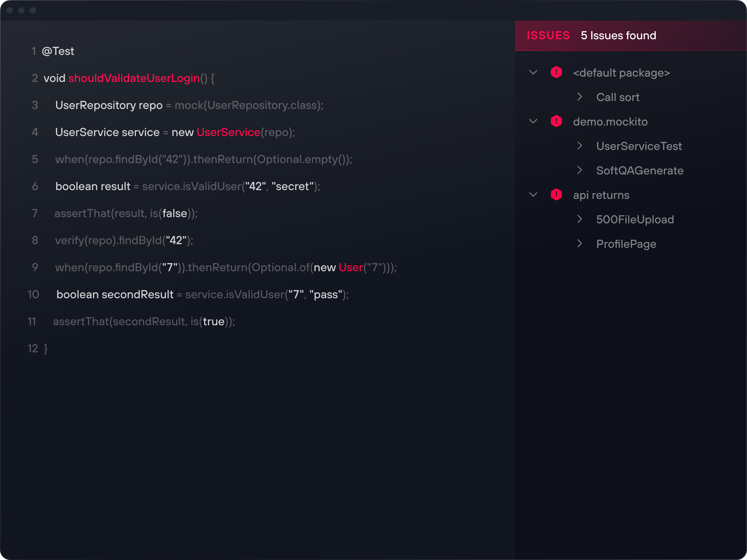Click the 5 Issues found counter
747x560 pixels.
point(619,35)
